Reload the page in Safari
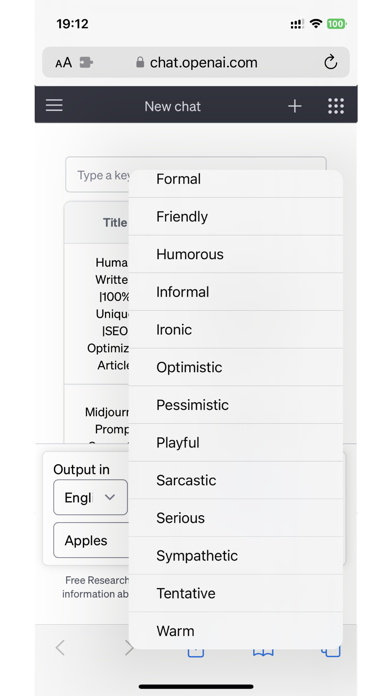392x696 pixels. (330, 62)
